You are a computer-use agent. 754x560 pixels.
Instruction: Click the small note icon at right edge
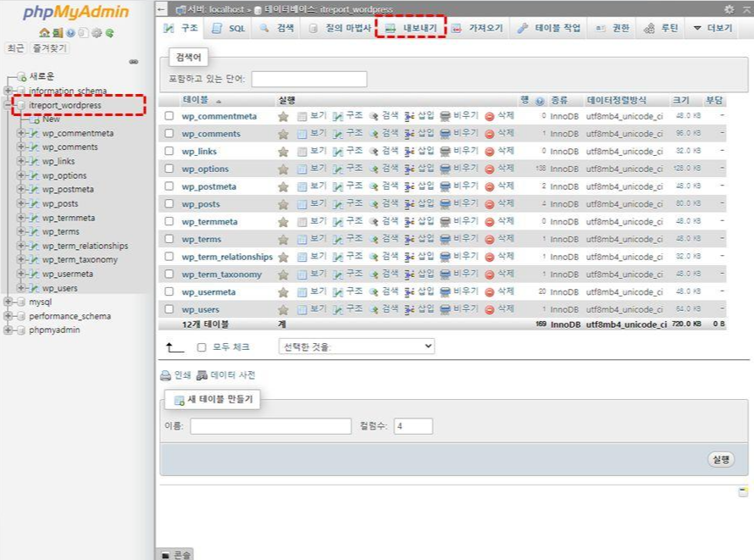point(743,491)
